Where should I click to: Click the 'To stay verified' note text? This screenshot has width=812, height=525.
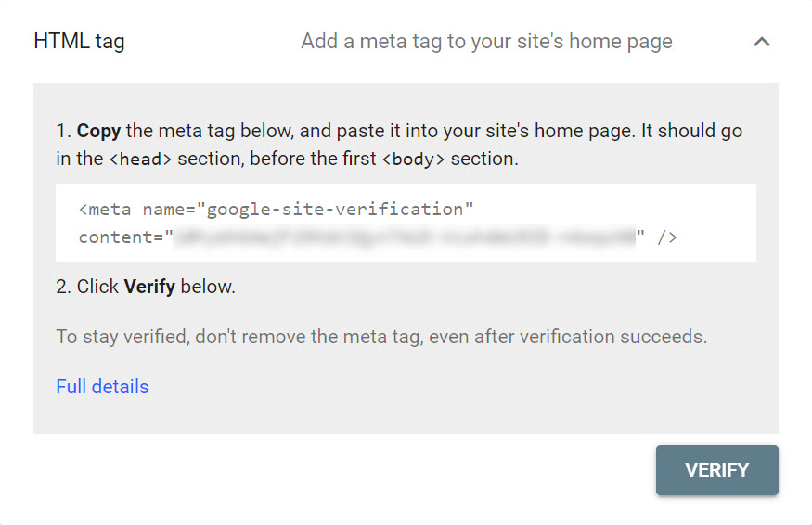(381, 337)
